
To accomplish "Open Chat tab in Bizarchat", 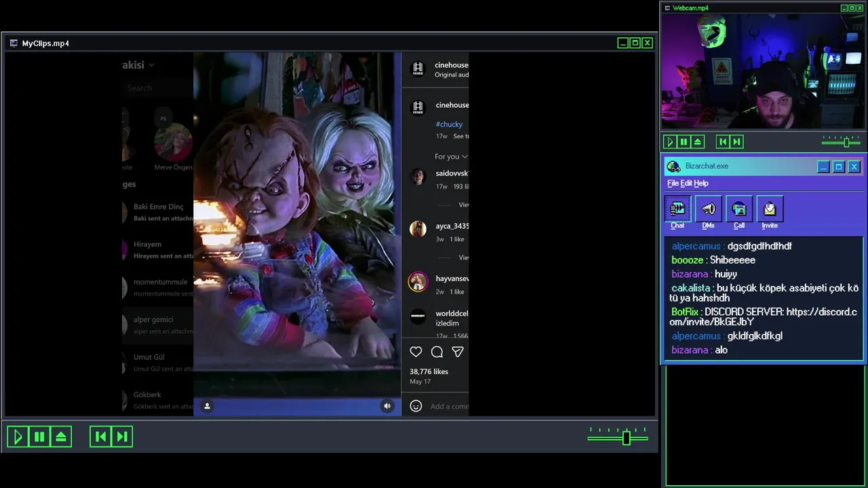I will [x=677, y=213].
